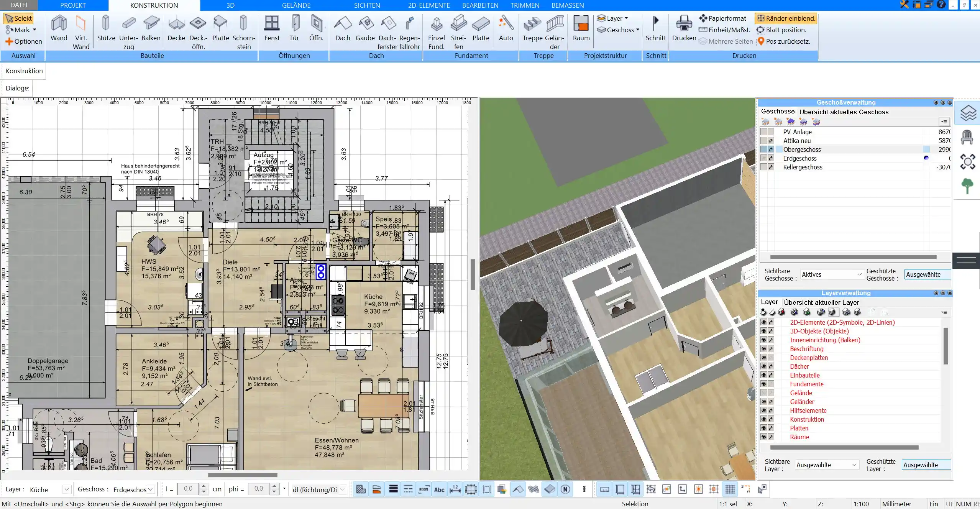Activate the Balken tool
The image size is (980, 509).
point(151,29)
